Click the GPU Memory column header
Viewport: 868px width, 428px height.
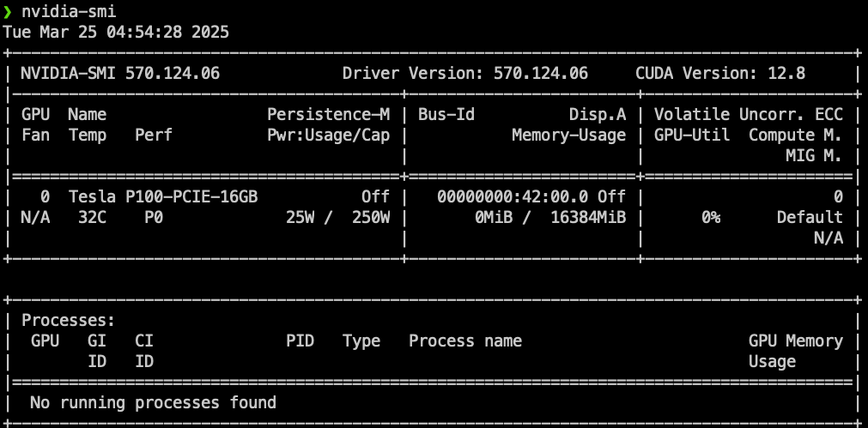(x=796, y=341)
